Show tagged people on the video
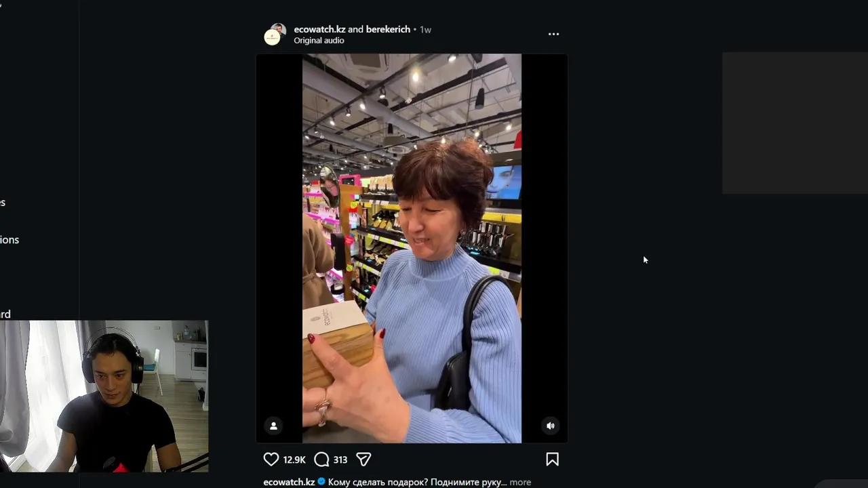This screenshot has width=868, height=488. point(273,426)
